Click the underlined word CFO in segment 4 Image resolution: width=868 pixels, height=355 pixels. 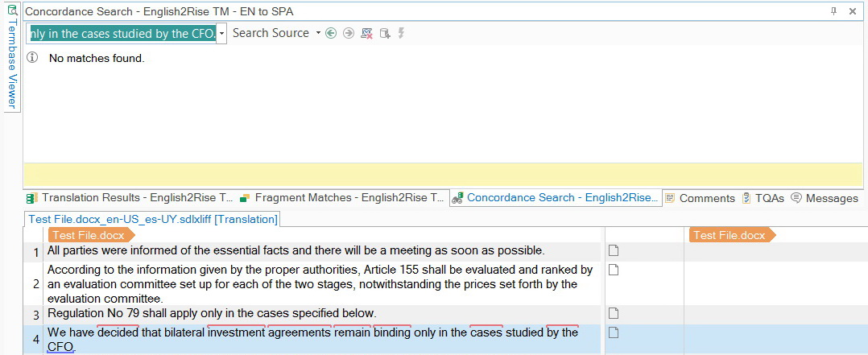coord(60,347)
